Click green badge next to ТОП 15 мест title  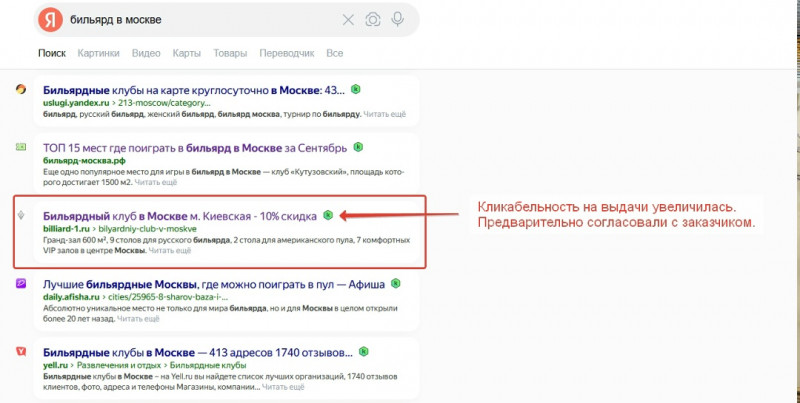click(x=358, y=147)
